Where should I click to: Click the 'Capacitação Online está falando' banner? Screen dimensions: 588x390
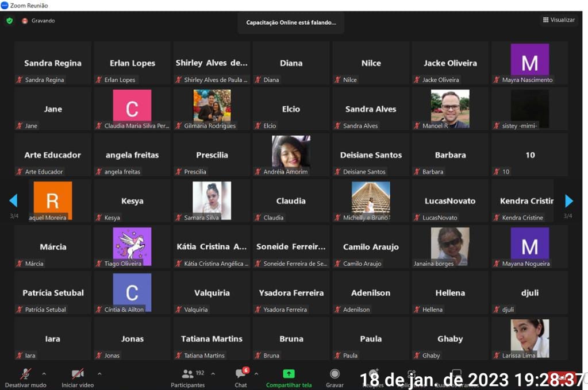point(291,23)
